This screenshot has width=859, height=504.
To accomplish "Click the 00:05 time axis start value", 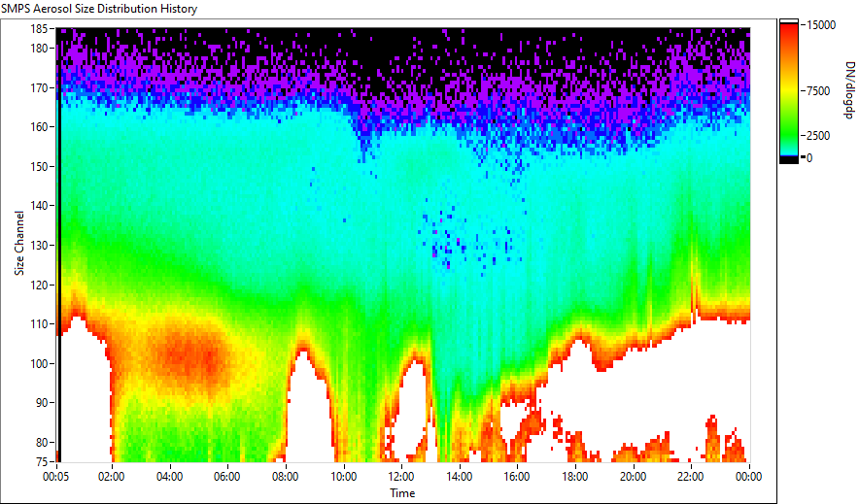I will 56,477.
